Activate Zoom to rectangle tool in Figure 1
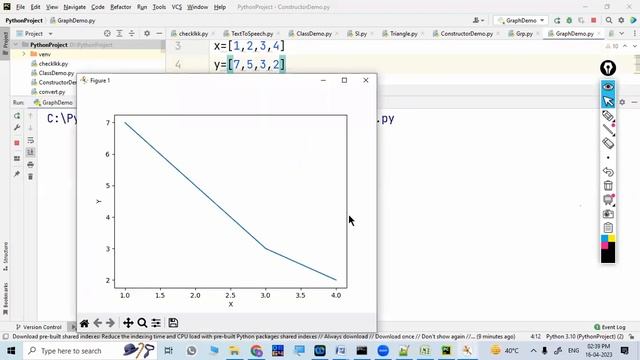The image size is (640, 360). tap(142, 323)
